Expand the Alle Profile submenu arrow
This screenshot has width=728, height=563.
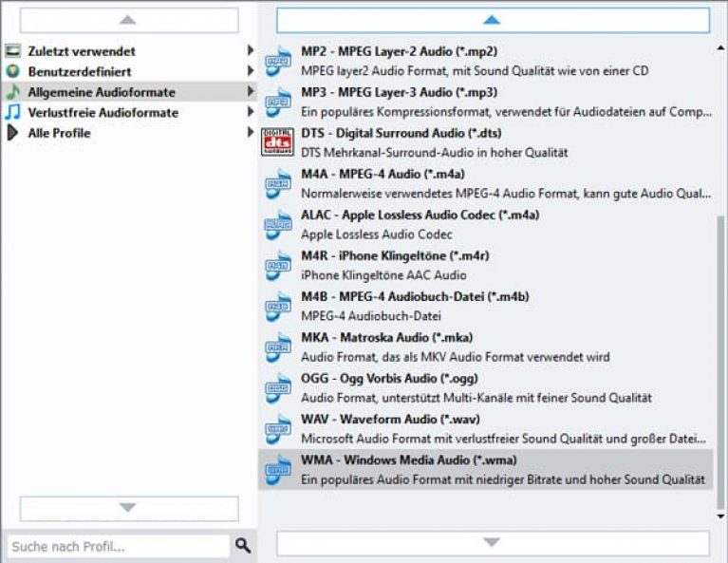(251, 133)
